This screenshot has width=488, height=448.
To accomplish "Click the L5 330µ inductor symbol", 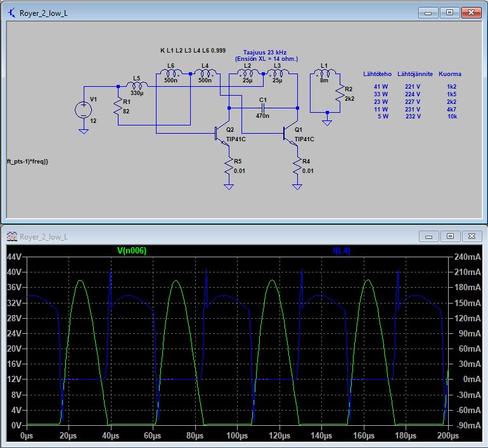I will pyautogui.click(x=137, y=86).
